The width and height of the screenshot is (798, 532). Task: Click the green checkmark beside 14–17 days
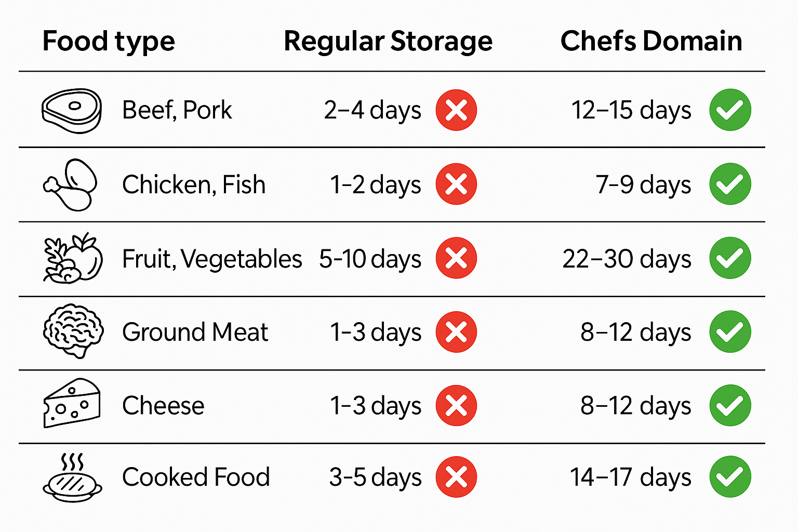[730, 477]
